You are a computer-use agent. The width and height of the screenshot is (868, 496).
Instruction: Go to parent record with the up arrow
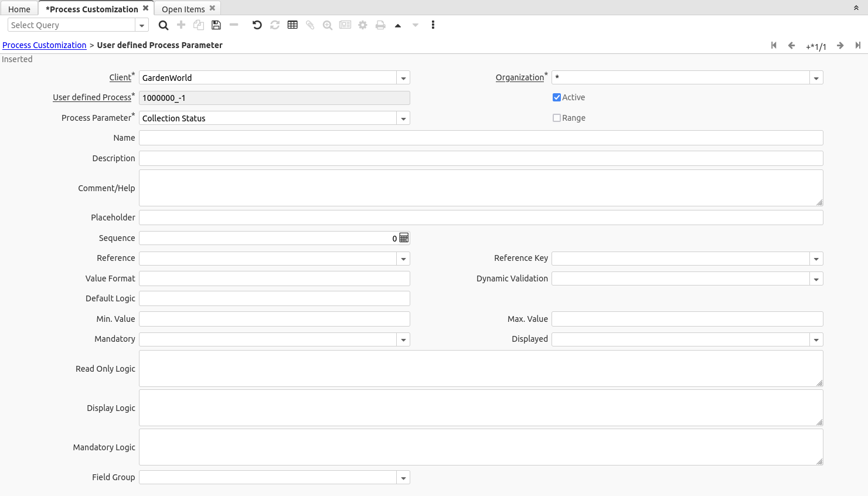click(x=398, y=25)
